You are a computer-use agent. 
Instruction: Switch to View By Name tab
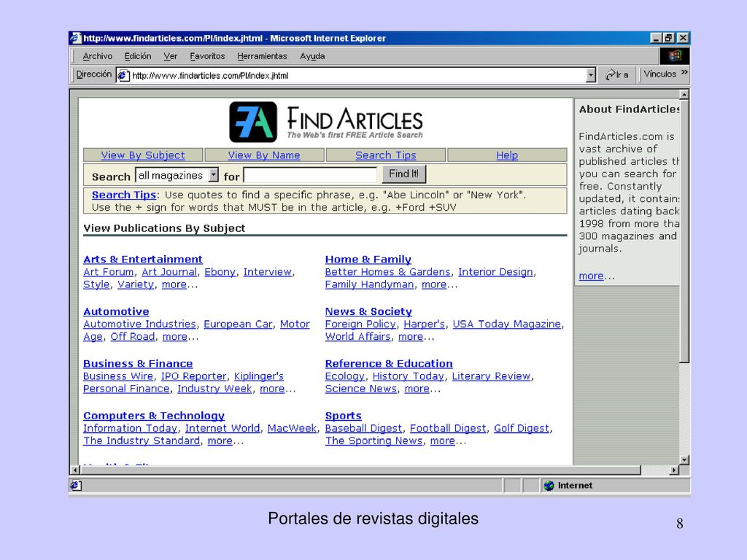[x=264, y=155]
